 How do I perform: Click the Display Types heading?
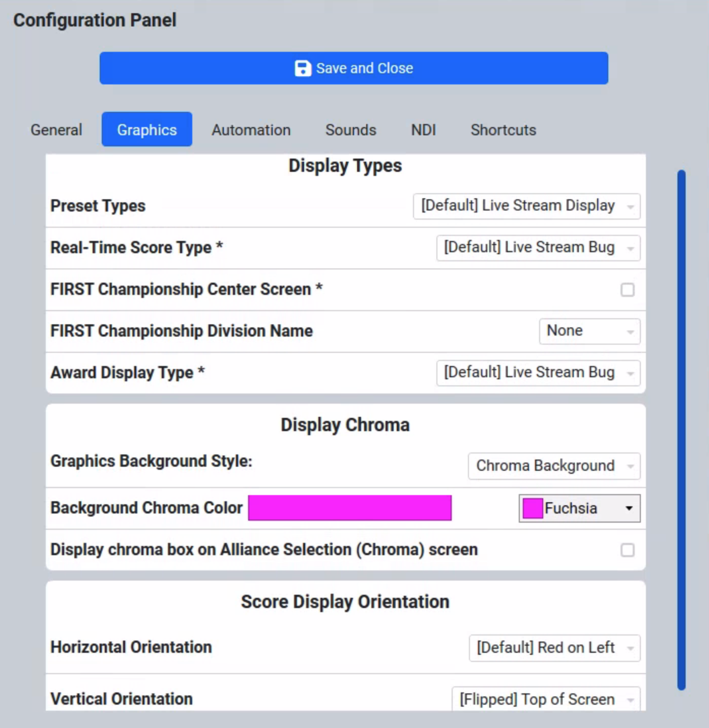point(345,166)
